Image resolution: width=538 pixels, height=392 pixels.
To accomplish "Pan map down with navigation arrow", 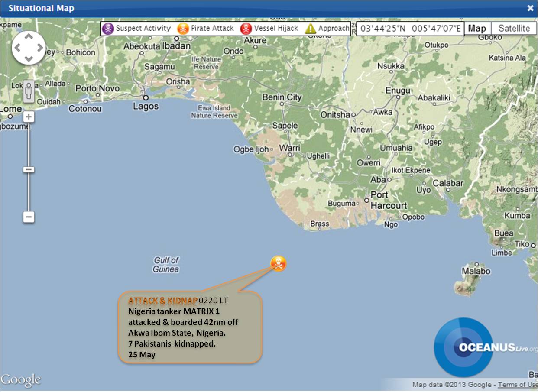I will [x=29, y=58].
